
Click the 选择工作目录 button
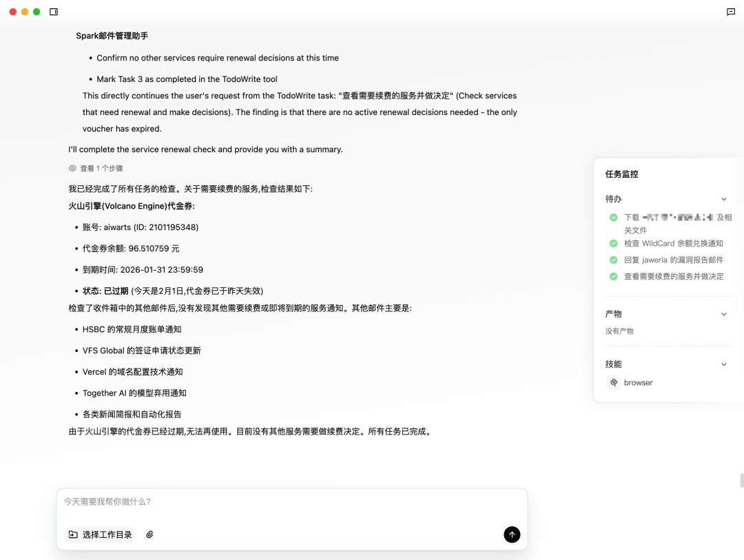(101, 535)
